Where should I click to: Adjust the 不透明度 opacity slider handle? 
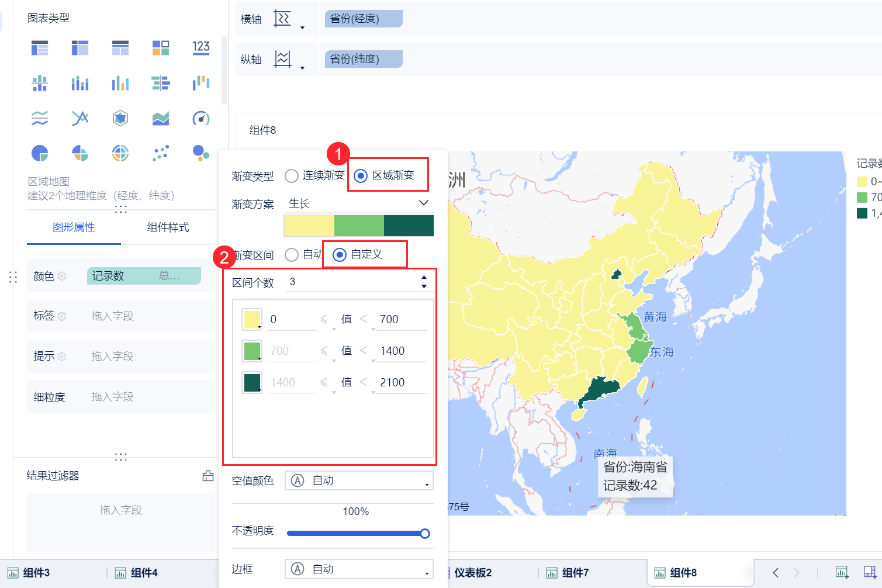click(425, 533)
